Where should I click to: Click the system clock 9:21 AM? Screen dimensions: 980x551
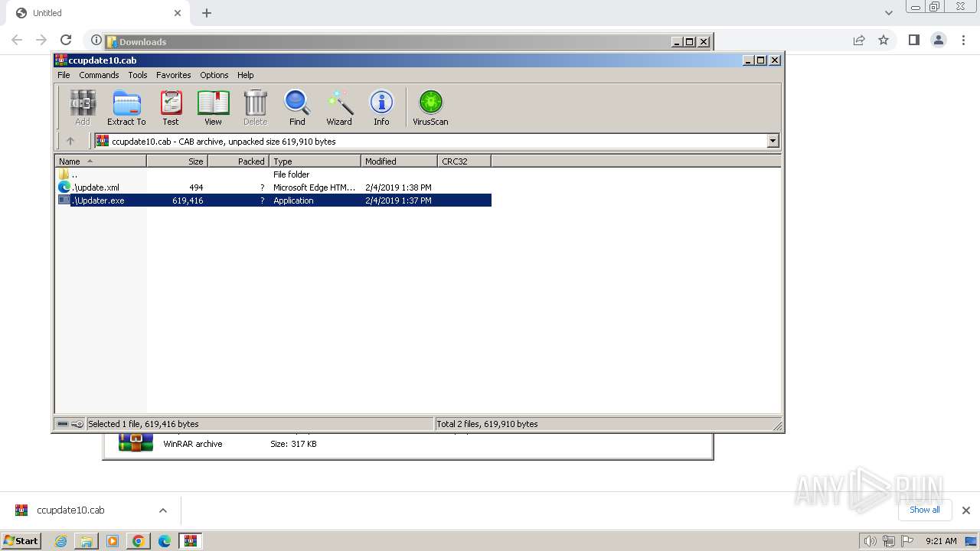pos(941,541)
